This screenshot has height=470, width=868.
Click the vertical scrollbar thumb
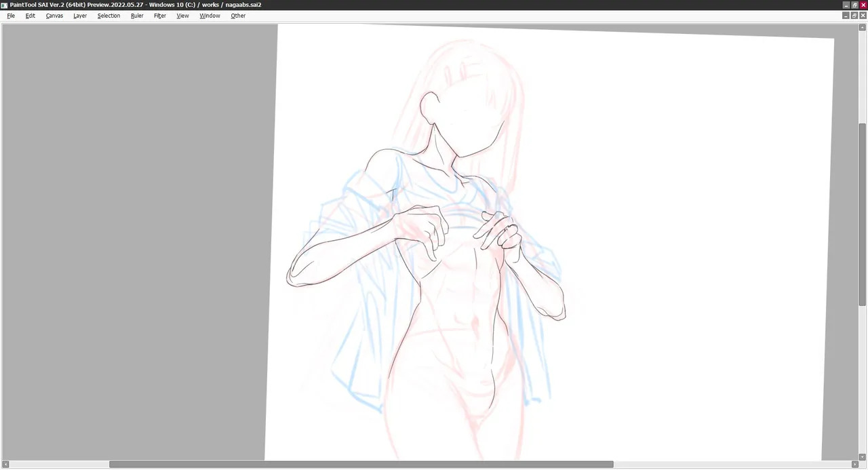(863, 214)
